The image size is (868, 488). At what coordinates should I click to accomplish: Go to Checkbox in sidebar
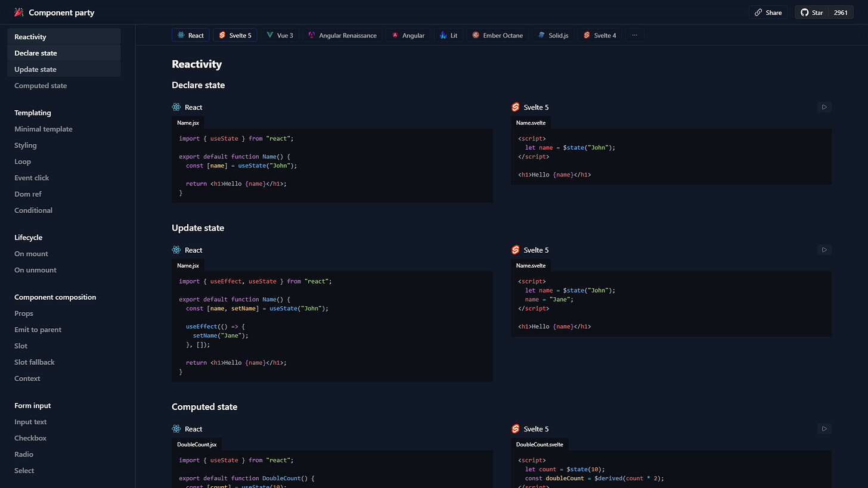click(64, 438)
